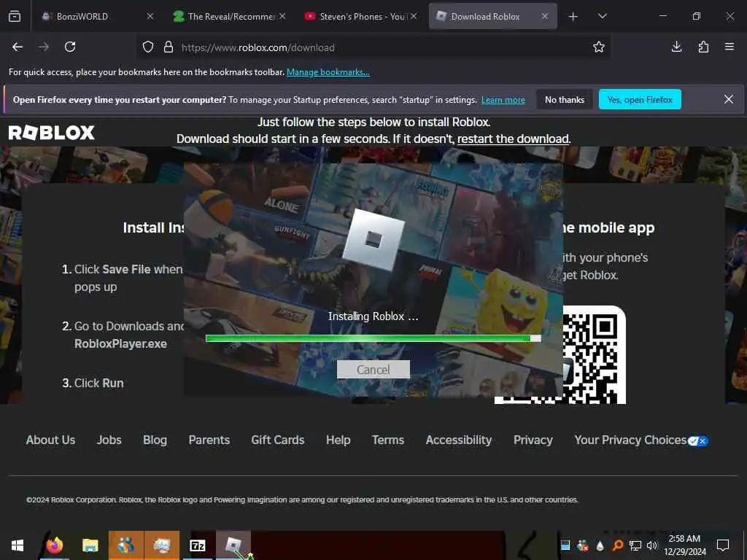The width and height of the screenshot is (747, 560).
Task: Open File Explorer from the taskbar
Action: (x=90, y=545)
